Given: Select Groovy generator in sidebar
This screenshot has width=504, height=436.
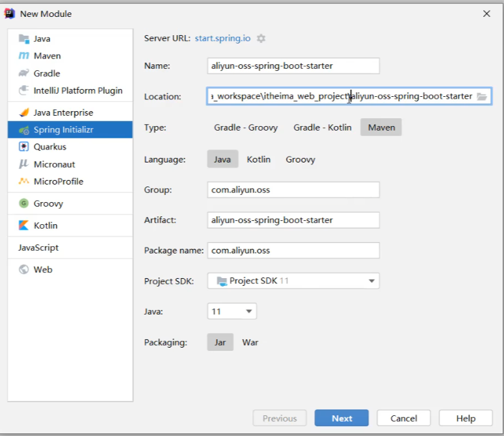Looking at the screenshot, I should pos(48,203).
